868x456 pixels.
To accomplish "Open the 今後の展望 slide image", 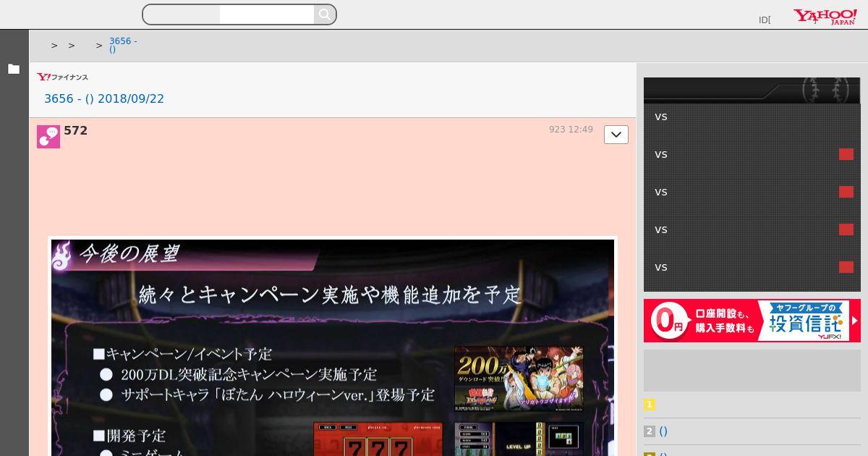I will [x=333, y=346].
